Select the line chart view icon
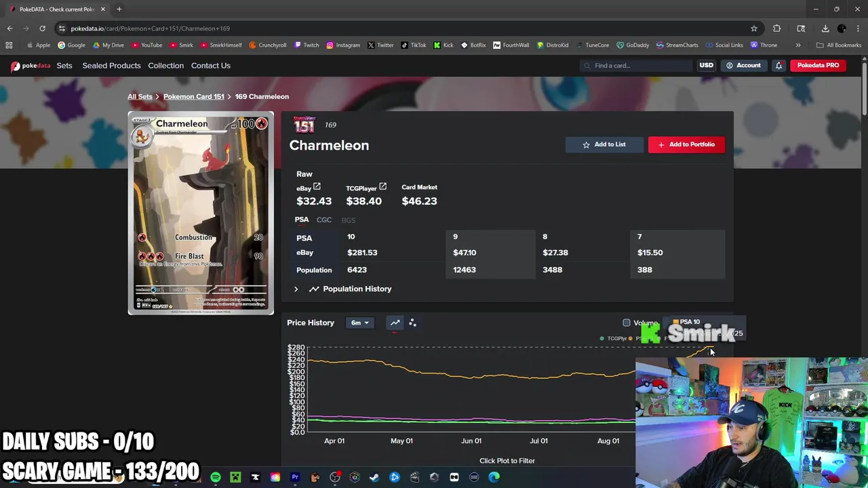This screenshot has width=868, height=488. click(x=395, y=323)
